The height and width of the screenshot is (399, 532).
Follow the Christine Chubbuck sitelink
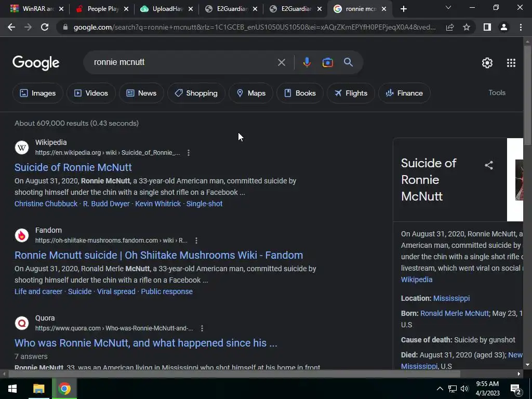tap(46, 204)
